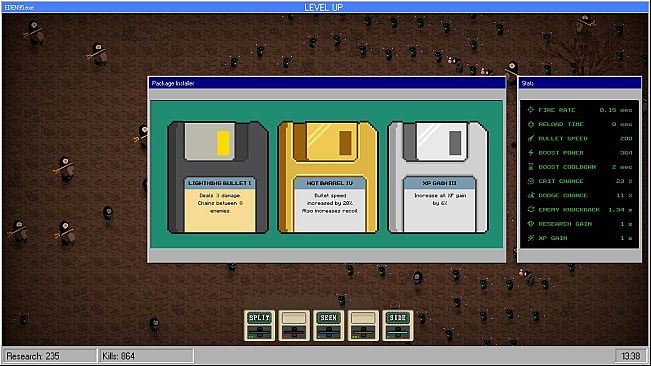Click the Kills: 864 counter
This screenshot has width=651, height=366.
[x=146, y=356]
